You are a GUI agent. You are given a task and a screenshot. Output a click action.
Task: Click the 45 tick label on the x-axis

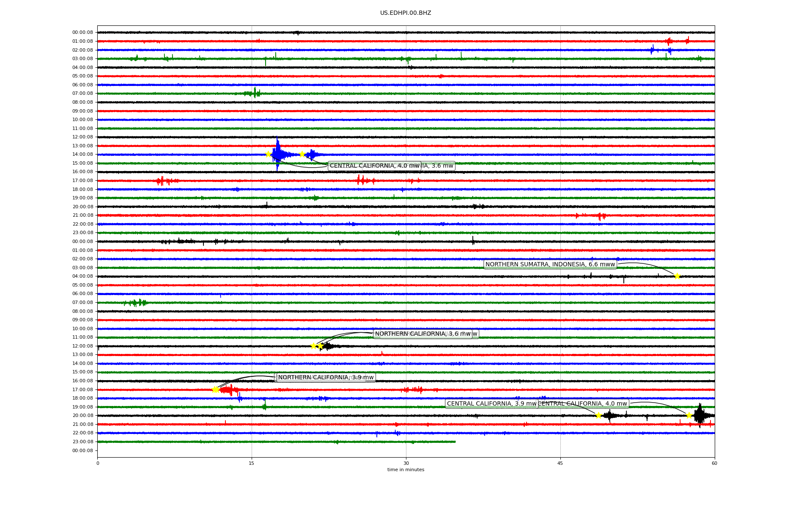tap(560, 463)
